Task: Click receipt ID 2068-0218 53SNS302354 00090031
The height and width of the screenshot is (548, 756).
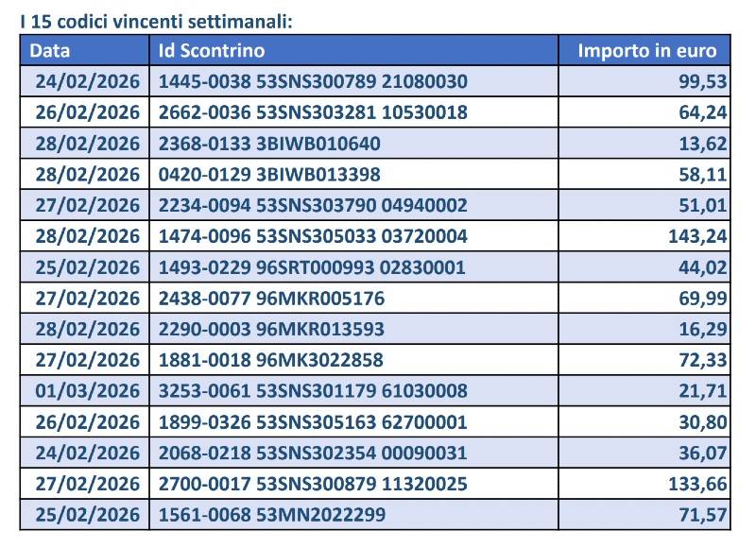Action: pos(313,454)
